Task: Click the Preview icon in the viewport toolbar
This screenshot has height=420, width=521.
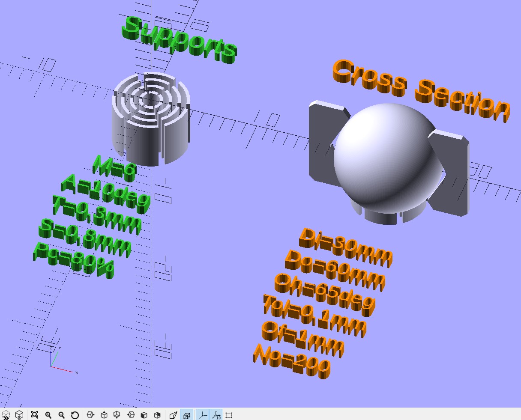Action: click(x=6, y=415)
